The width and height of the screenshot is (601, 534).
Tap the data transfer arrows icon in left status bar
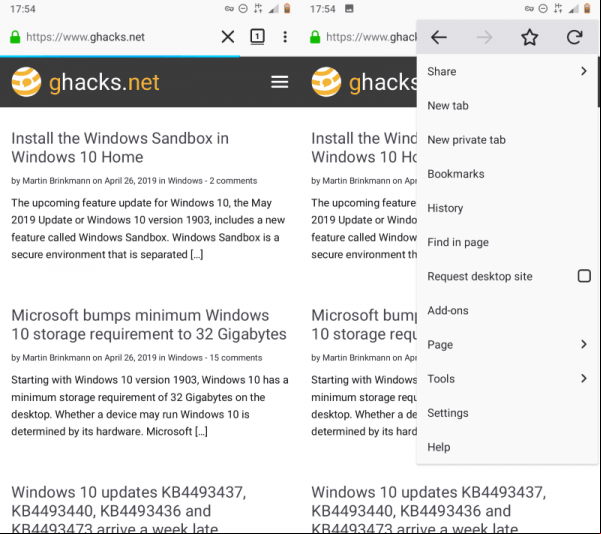[258, 8]
